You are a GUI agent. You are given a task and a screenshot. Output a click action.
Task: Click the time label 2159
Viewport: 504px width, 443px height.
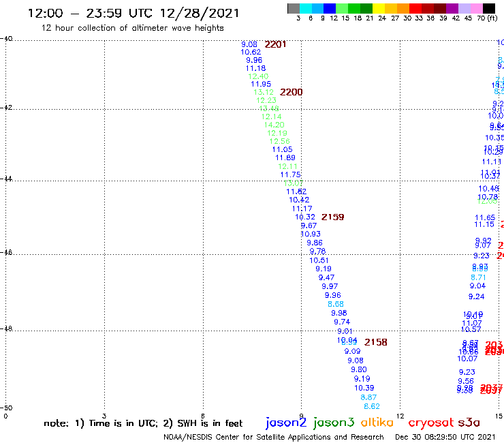(x=332, y=217)
